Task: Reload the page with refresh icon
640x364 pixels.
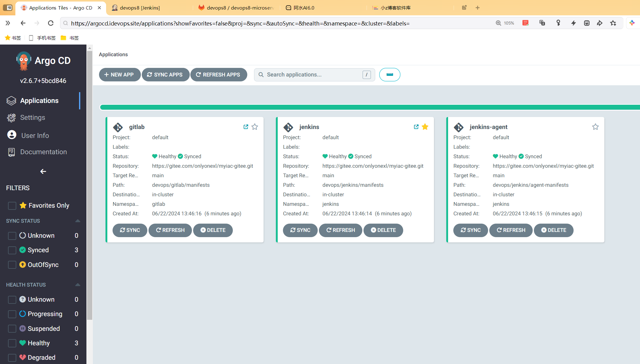Action: tap(51, 23)
